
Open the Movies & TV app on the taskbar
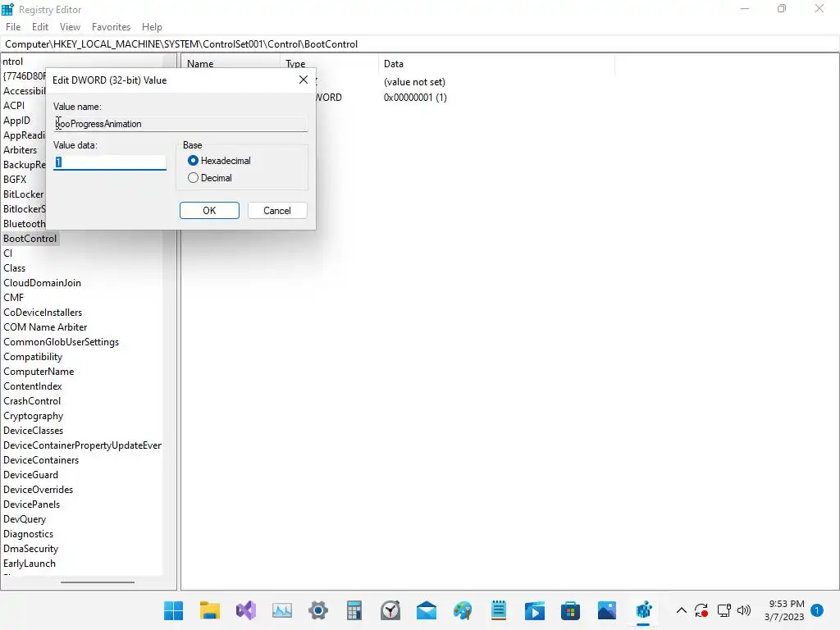coord(535,610)
